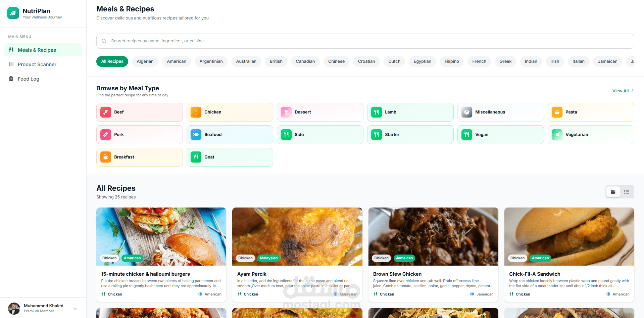
Task: Select the Italian cuisine filter
Action: pos(578,61)
